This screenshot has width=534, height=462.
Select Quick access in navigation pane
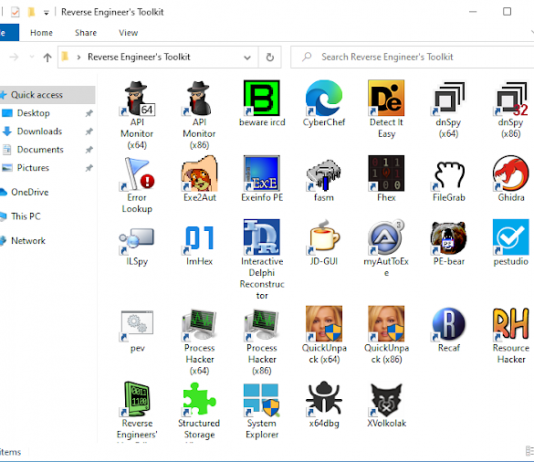point(47,95)
